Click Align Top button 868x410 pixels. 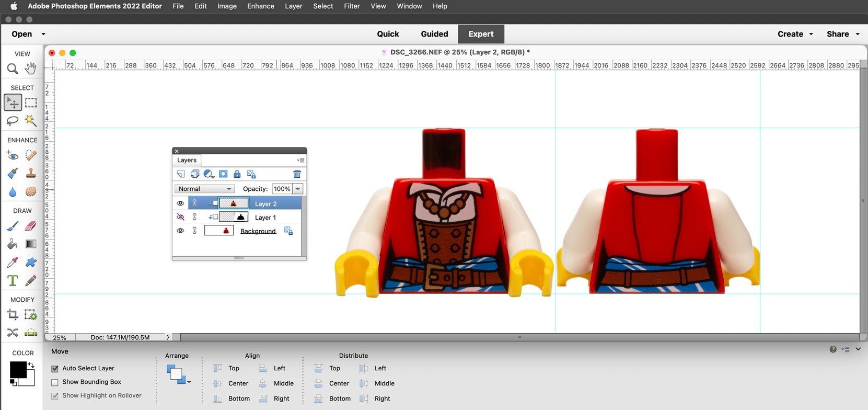pyautogui.click(x=226, y=368)
